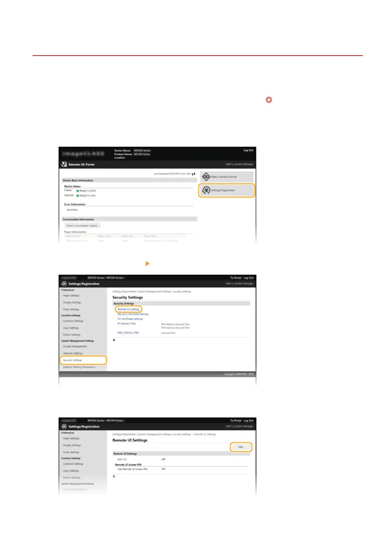This screenshot has width=392, height=554.
Task: Open Settings/Registration from the Portal
Action: [227, 190]
